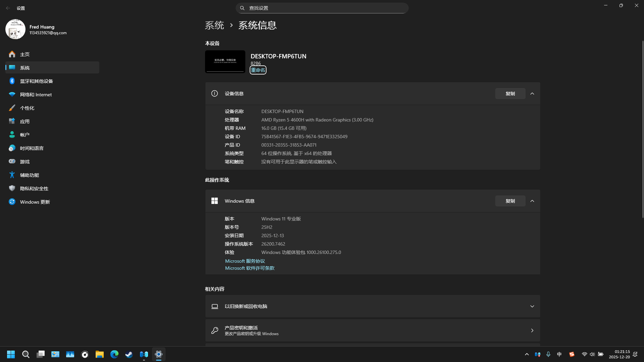Screen dimensions: 644x362
Task: Open the 游戏 gamepad icon
Action: 12,161
